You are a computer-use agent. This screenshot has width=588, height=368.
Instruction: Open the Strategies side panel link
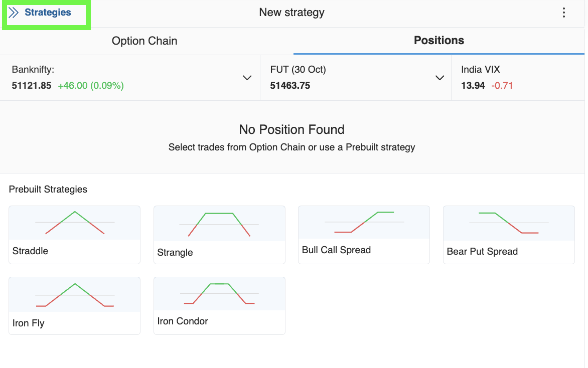(48, 13)
